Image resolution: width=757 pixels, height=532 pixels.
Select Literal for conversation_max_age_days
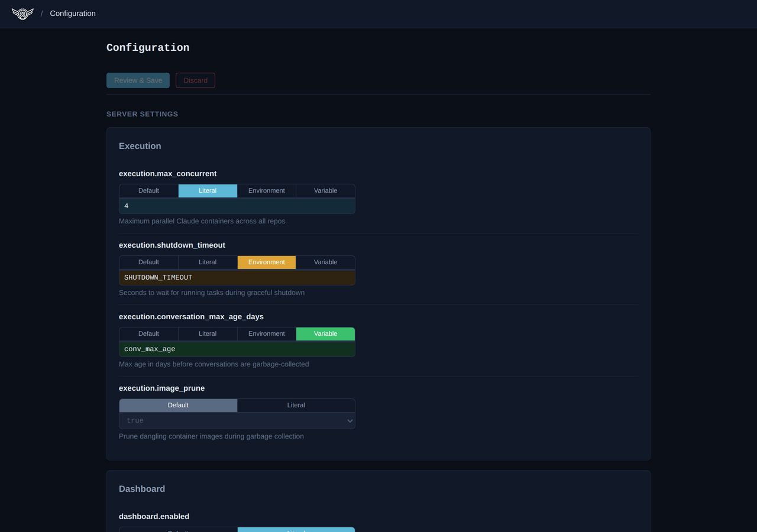(x=208, y=334)
